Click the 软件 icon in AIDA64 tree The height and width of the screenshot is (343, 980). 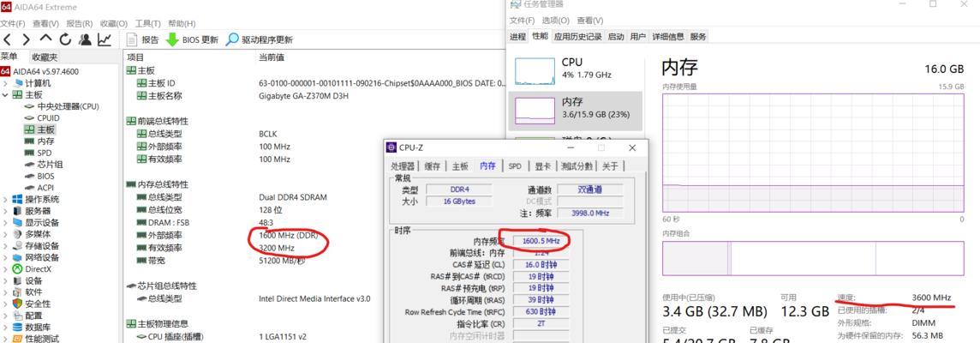(17, 292)
